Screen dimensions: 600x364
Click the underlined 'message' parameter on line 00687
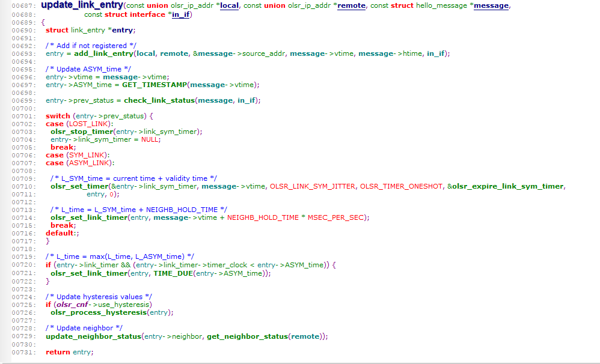tap(491, 6)
